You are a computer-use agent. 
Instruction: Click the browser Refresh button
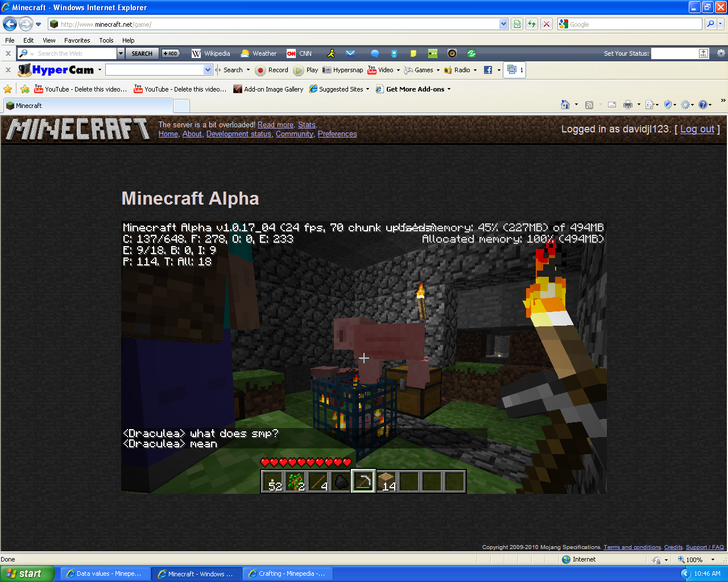pos(532,24)
